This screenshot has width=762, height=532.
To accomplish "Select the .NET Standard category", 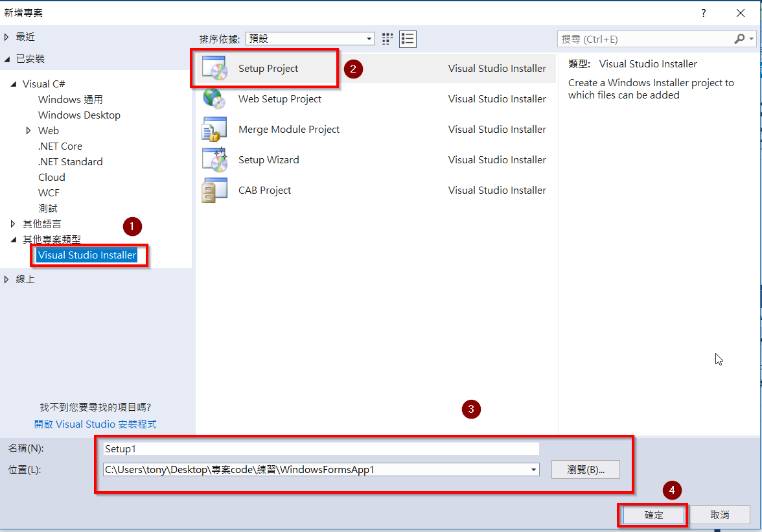I will [71, 162].
